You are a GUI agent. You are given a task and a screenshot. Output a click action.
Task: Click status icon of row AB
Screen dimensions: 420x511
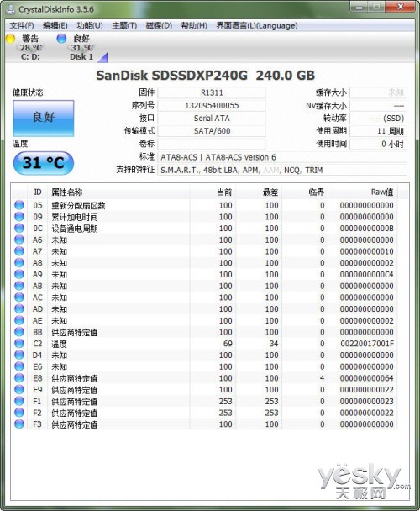coord(19,286)
